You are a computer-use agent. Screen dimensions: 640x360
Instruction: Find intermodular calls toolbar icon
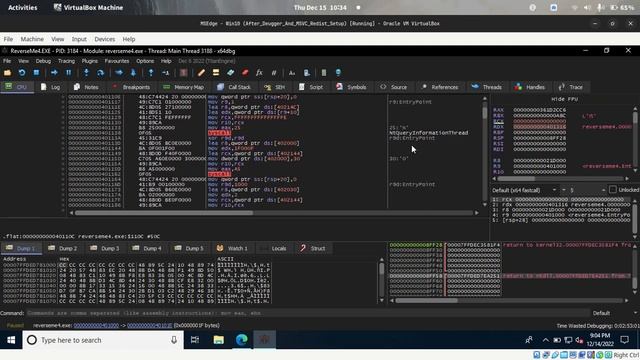(x=307, y=73)
